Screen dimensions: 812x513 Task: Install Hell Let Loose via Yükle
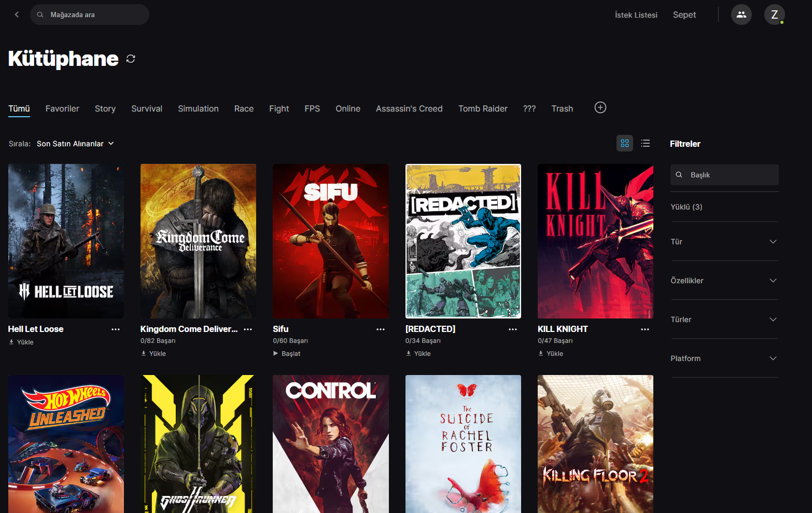click(x=21, y=342)
